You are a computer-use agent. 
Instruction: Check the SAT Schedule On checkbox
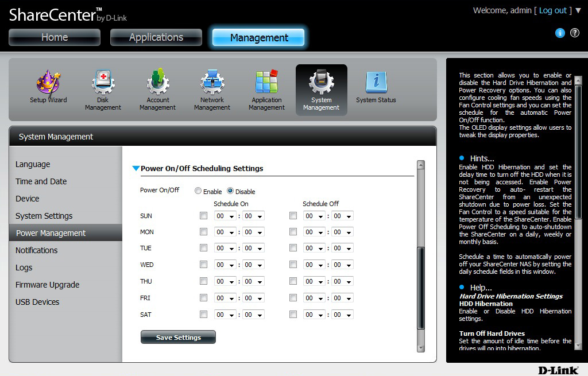pyautogui.click(x=203, y=314)
